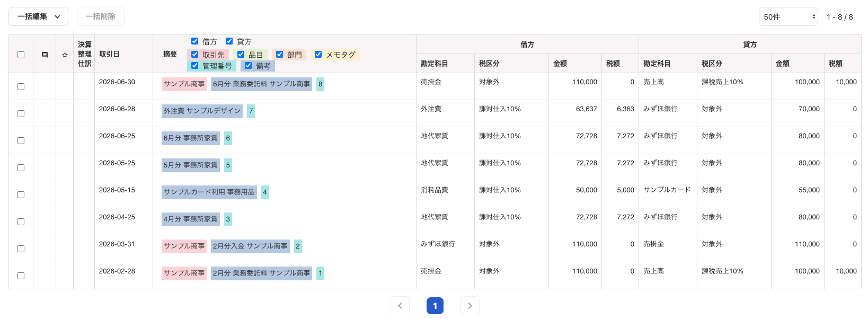The width and height of the screenshot is (868, 319).
Task: Select the 2026-02-28 row checkbox
Action: point(21,276)
